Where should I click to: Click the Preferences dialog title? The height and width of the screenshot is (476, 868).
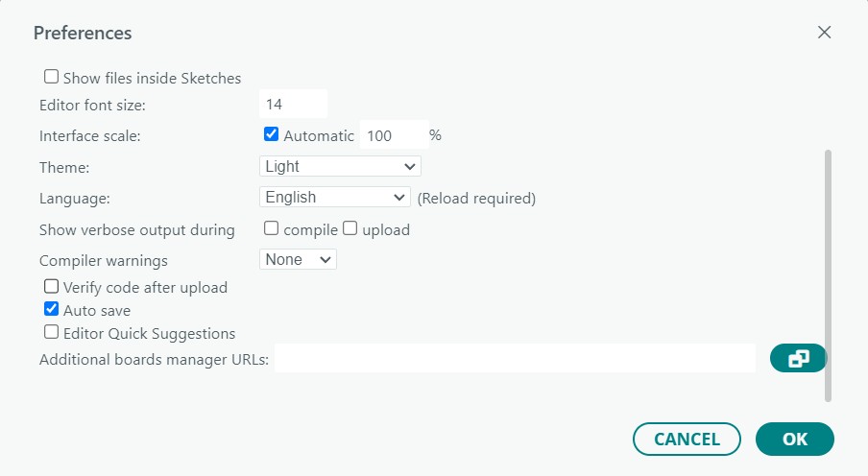[83, 33]
